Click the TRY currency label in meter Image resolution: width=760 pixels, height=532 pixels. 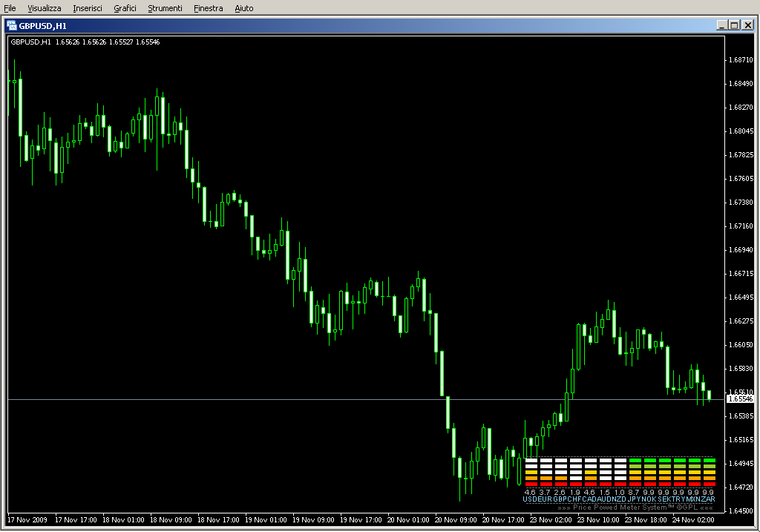678,499
